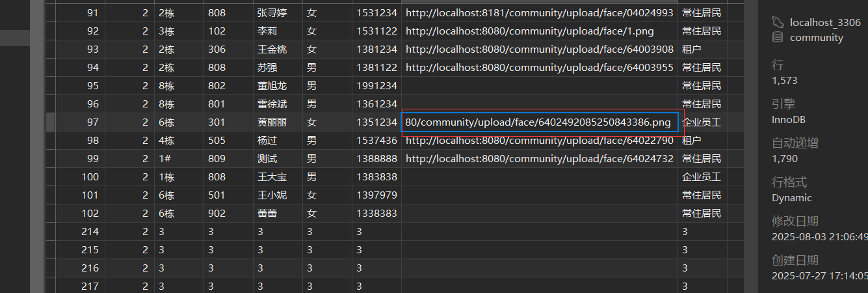Select the name cell 黄丽丽

click(x=278, y=122)
